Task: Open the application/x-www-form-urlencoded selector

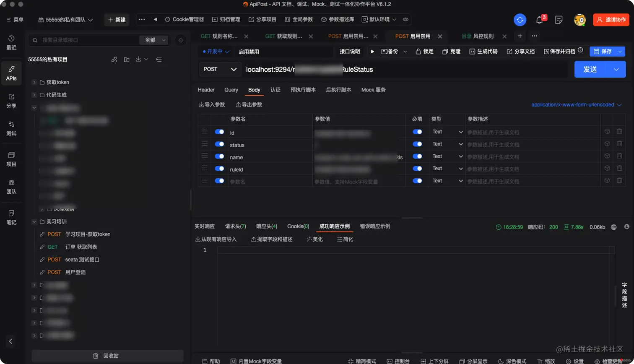Action: 574,104
